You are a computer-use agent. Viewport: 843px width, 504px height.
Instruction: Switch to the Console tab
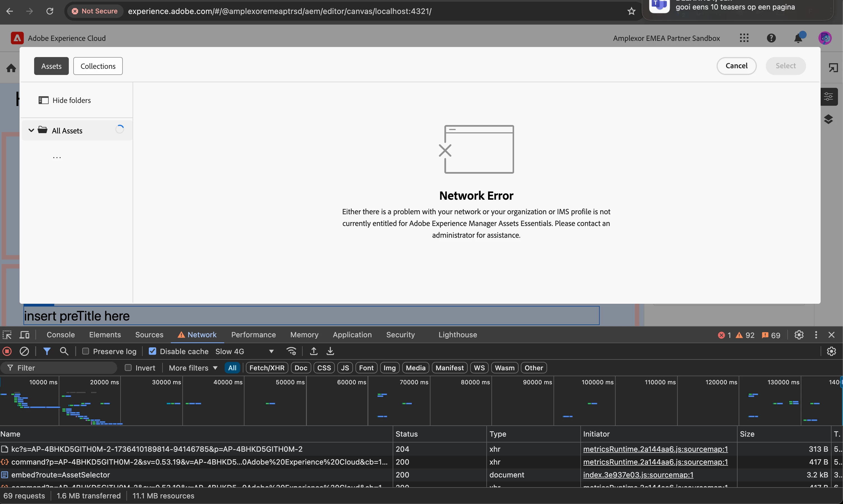(60, 335)
